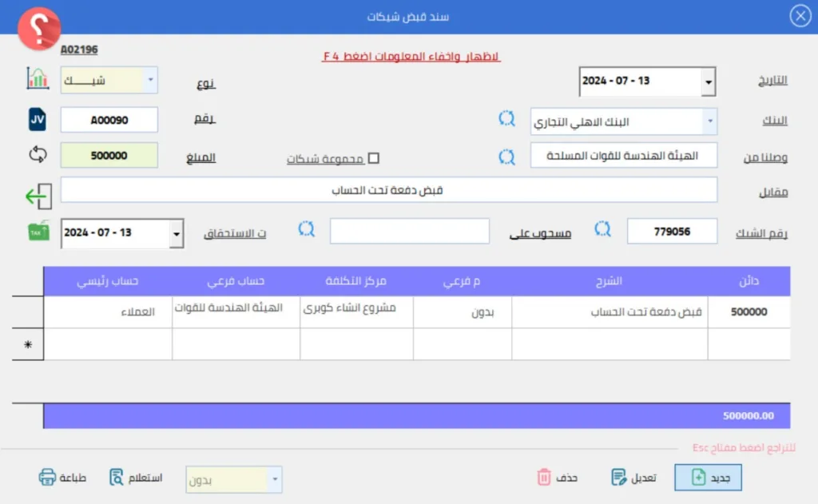Click the JV journal voucher icon
The width and height of the screenshot is (818, 504).
(38, 120)
